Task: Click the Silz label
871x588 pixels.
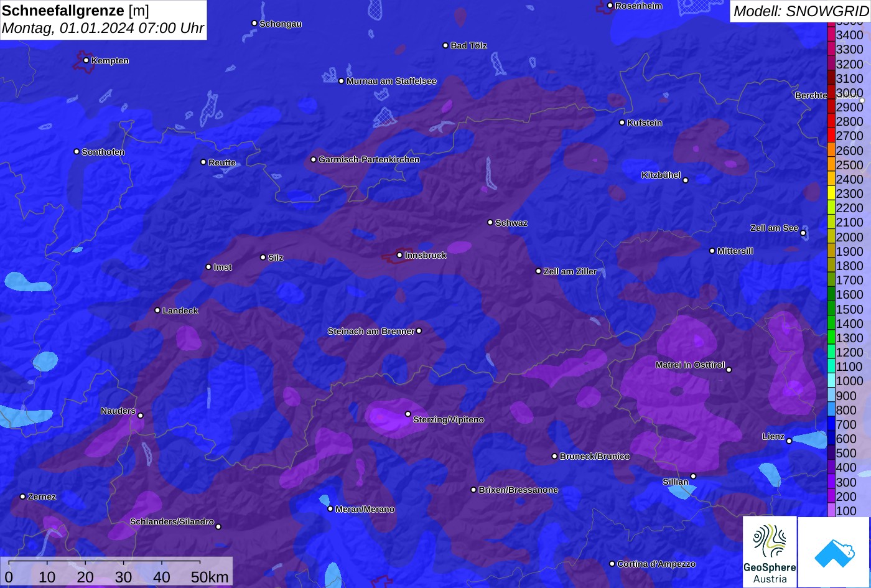Action: 275,258
